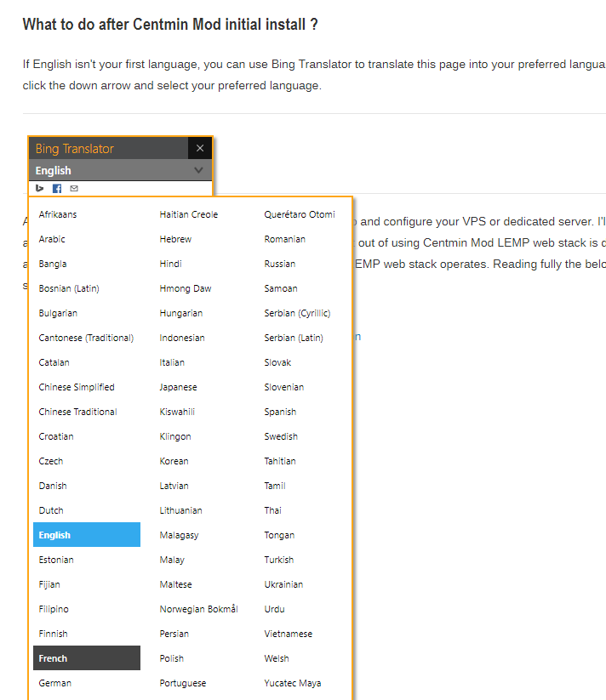Select Kiswahili language

(x=177, y=412)
